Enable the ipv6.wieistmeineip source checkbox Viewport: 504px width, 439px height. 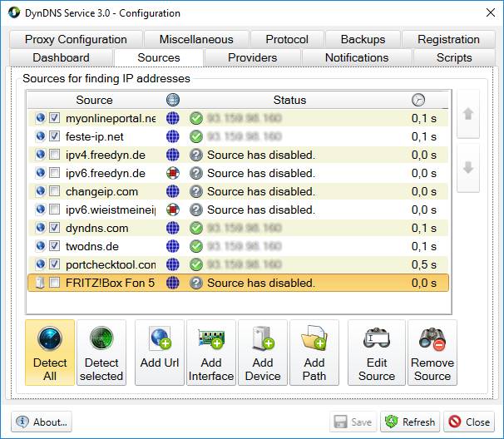coord(54,210)
